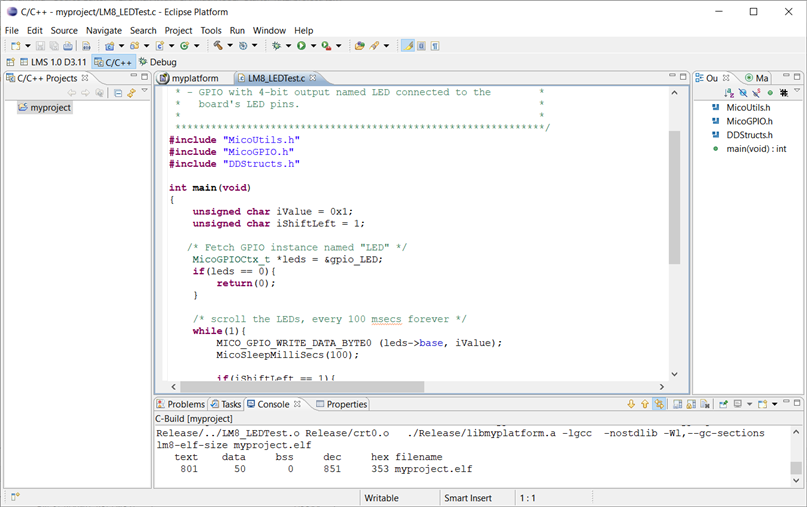Click the Open Perspective icon
Viewport: 807px width, 507px height.
point(11,62)
